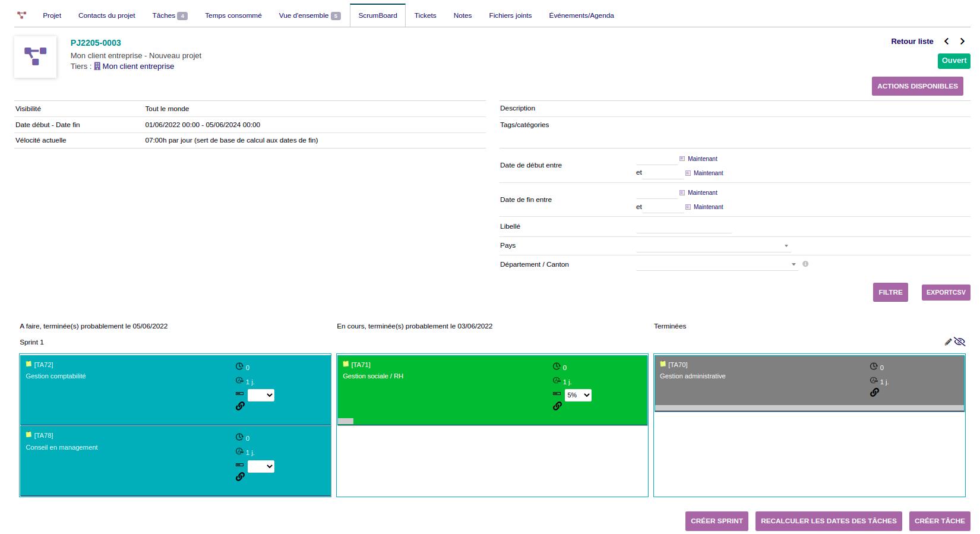Open the progress dropdown on task TA72
The height and width of the screenshot is (534, 980).
click(x=261, y=396)
